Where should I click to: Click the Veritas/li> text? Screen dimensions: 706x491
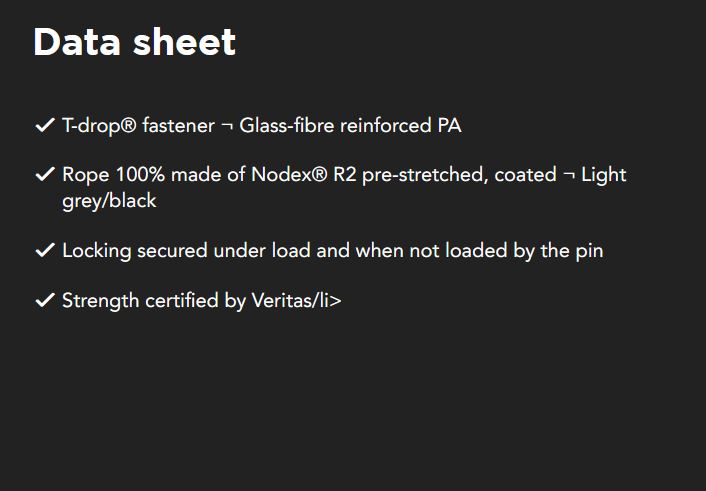pyautogui.click(x=296, y=300)
